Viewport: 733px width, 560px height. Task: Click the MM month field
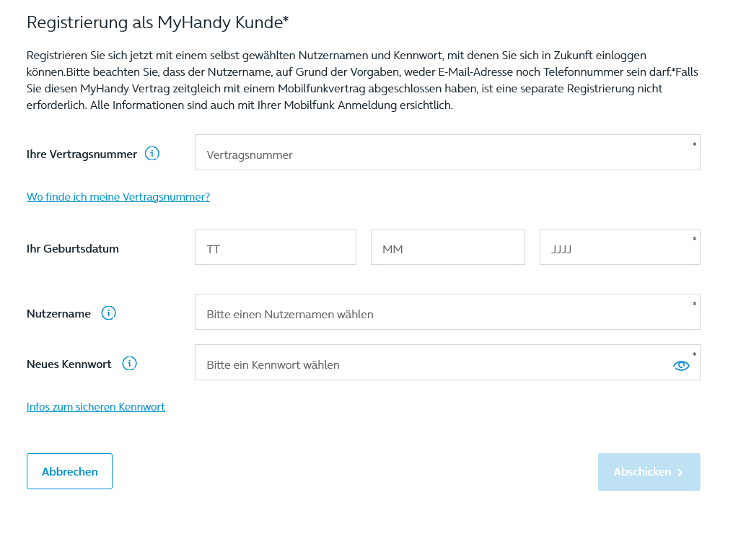coord(448,247)
